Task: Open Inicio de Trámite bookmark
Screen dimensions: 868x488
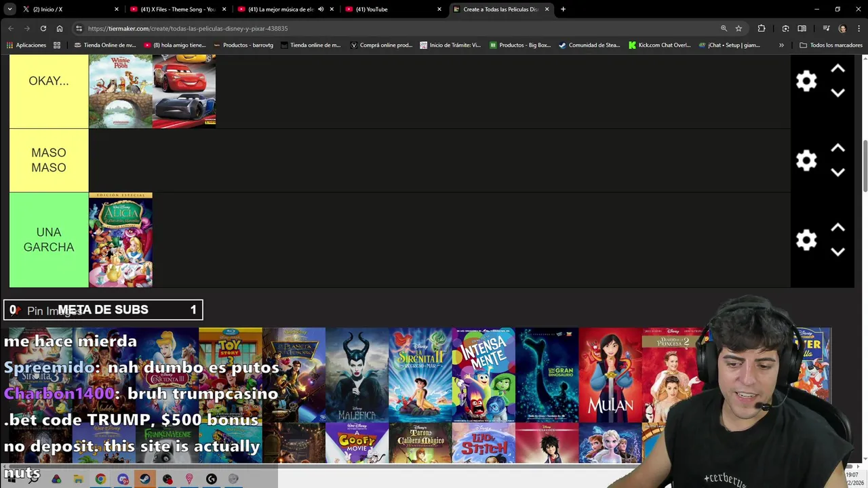Action: click(450, 45)
